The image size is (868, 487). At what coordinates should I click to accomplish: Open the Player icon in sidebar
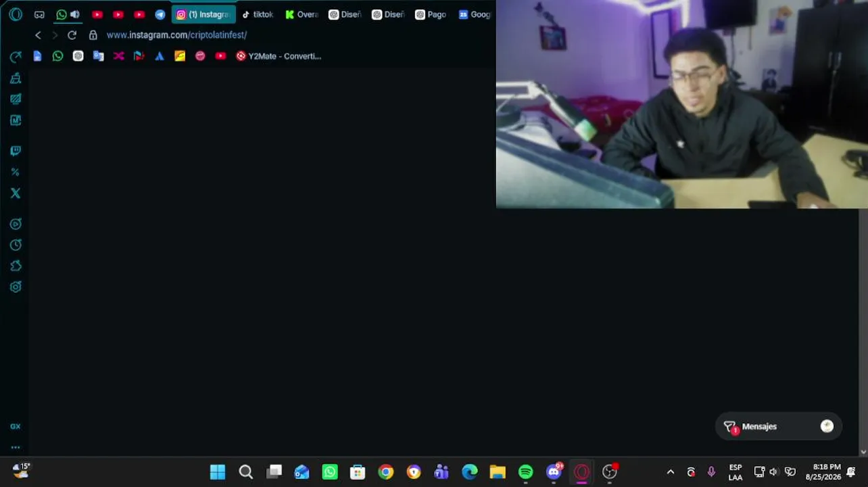[16, 224]
